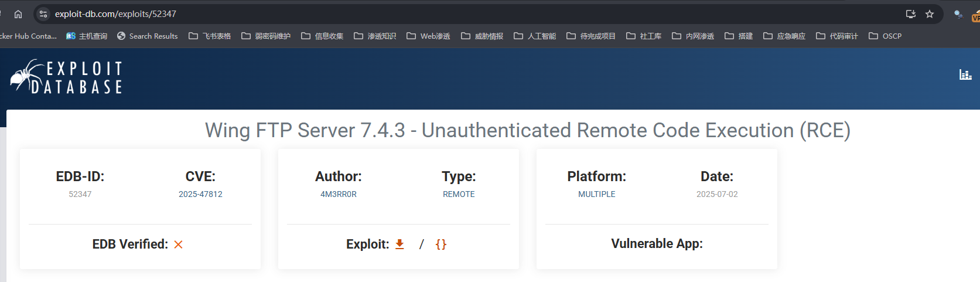Open the 应急响应 bookmark folder

tap(784, 36)
